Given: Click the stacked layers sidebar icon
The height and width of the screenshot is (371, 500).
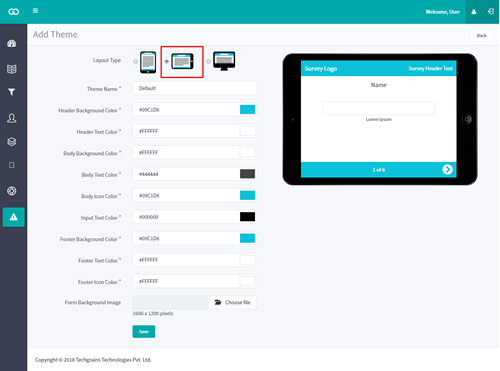Looking at the screenshot, I should click(x=12, y=142).
